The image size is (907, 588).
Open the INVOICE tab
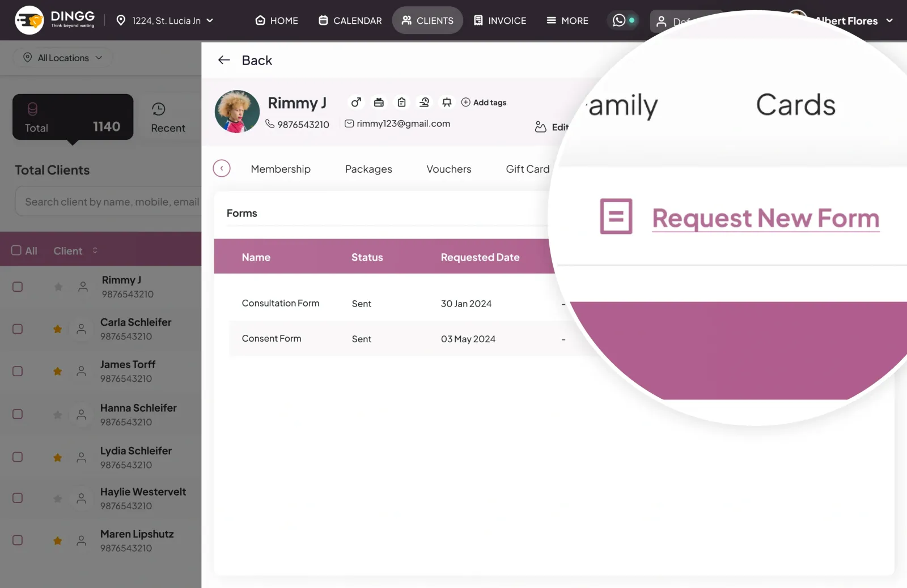[500, 20]
